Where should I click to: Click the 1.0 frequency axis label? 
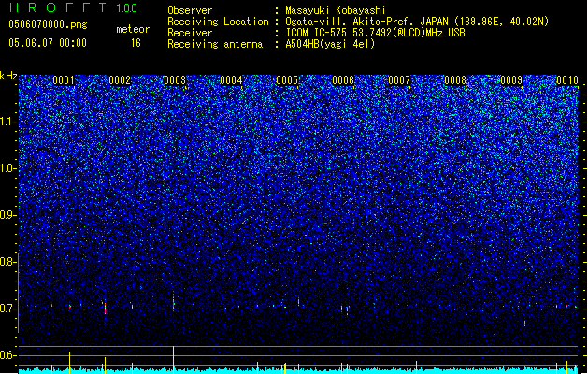pyautogui.click(x=8, y=168)
